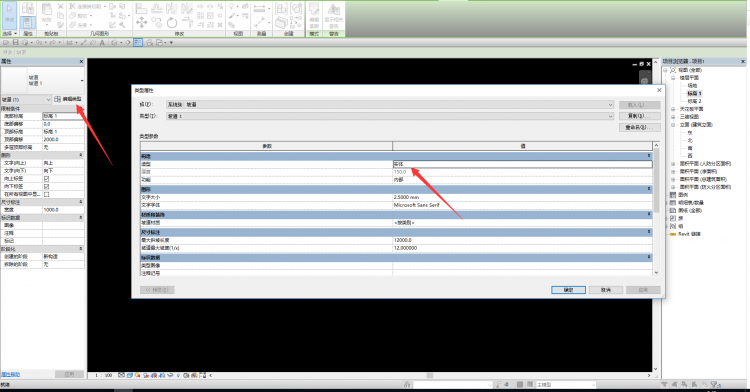Select the 北 elevation in project browser
This screenshot has width=750, height=392.
coord(690,141)
